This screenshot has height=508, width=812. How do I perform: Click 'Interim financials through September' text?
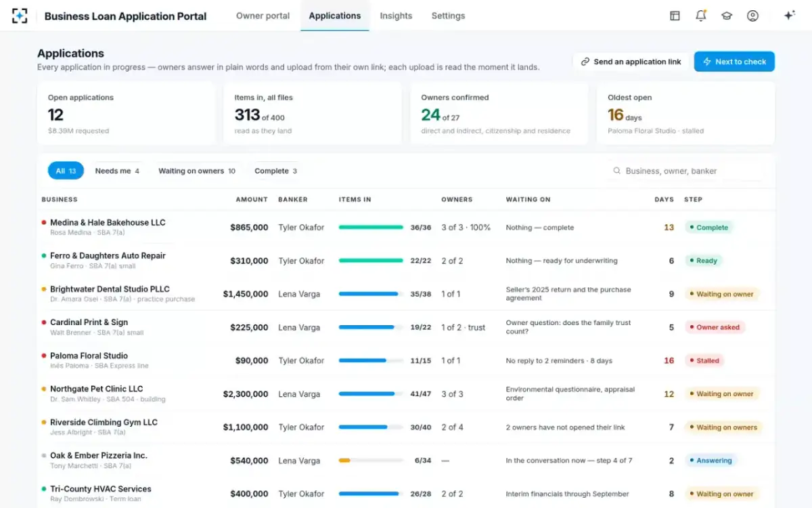pos(568,494)
